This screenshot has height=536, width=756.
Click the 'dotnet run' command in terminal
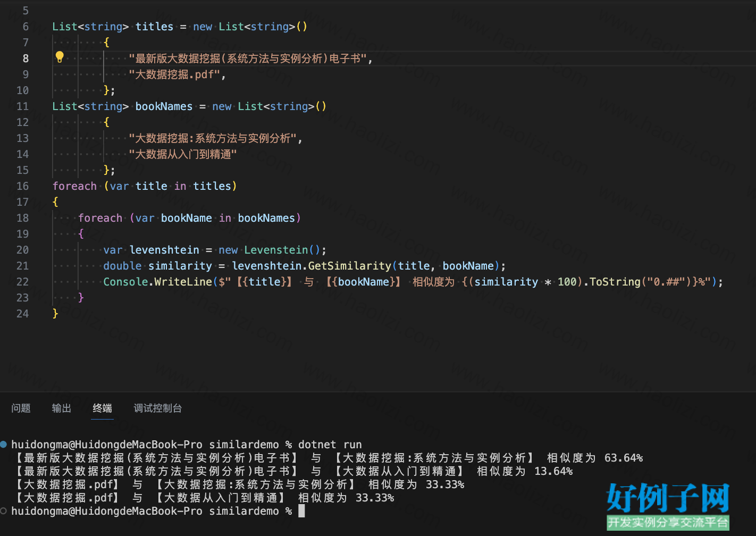(330, 445)
